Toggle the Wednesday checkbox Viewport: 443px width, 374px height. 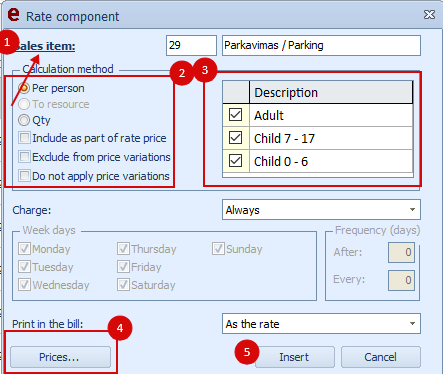point(24,285)
